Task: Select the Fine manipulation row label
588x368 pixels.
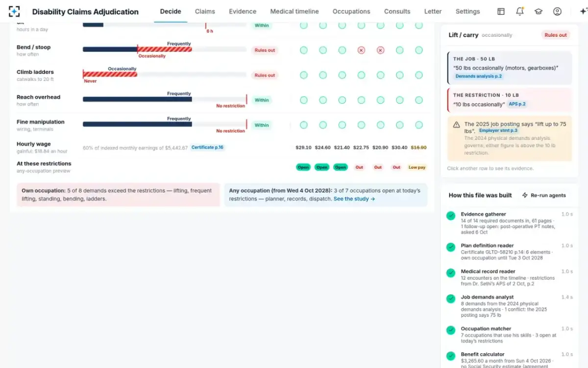Action: (41, 122)
